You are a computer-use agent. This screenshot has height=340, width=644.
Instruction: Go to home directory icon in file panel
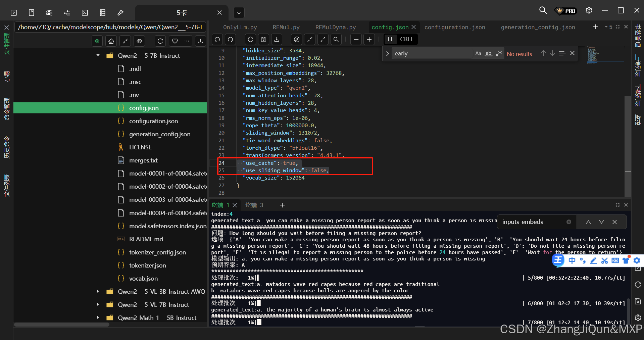click(111, 41)
